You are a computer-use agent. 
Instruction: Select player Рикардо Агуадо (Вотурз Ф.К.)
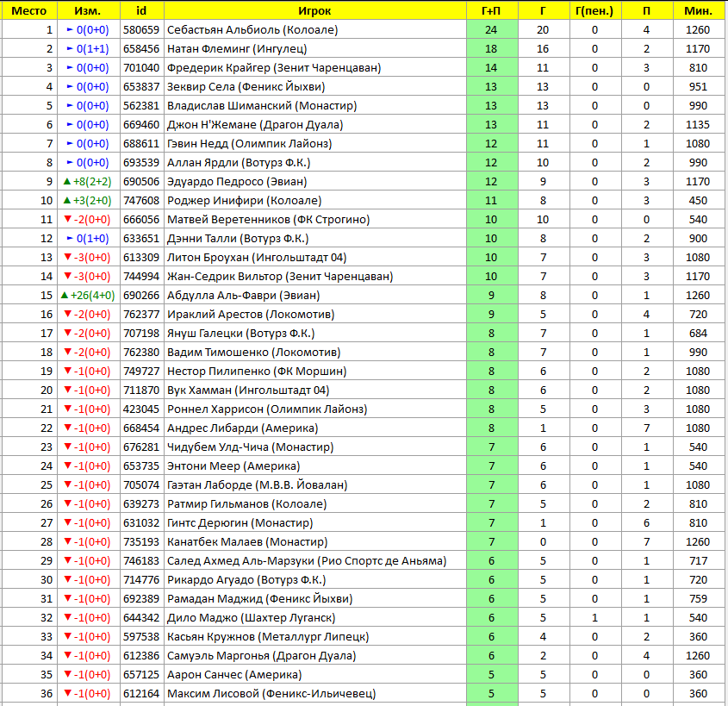click(246, 580)
